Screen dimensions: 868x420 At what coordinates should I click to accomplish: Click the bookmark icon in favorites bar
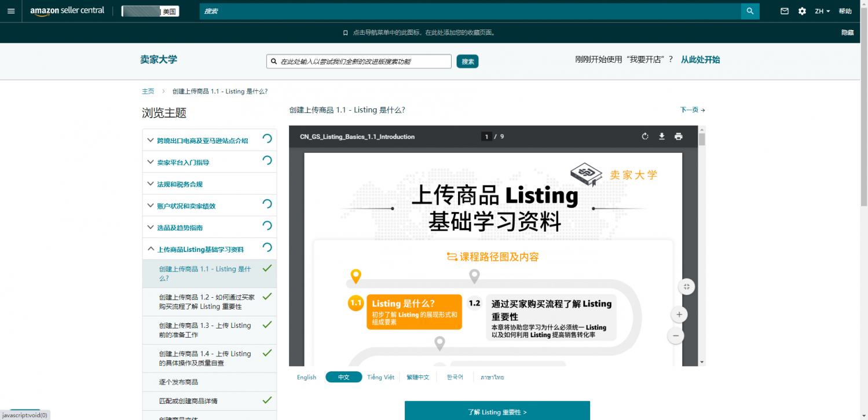[346, 32]
